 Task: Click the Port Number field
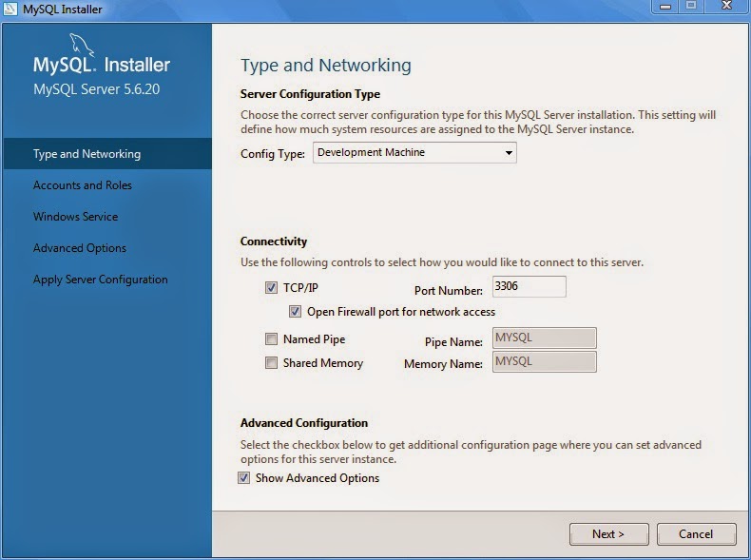530,286
